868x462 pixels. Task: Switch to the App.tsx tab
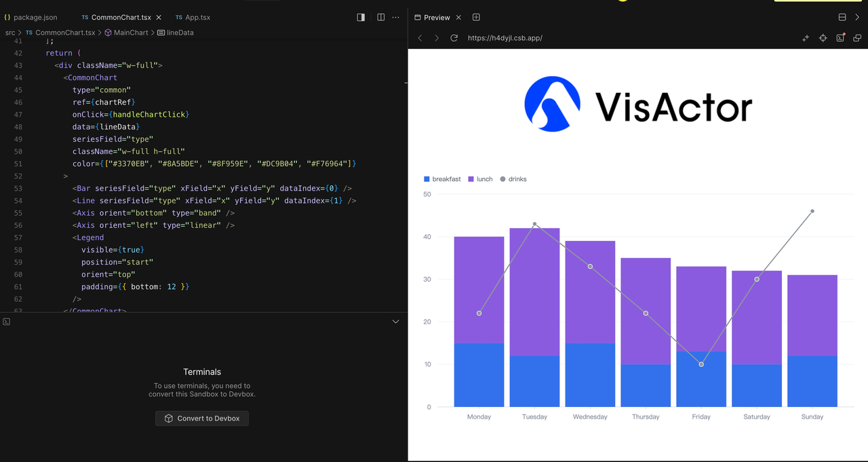pos(193,17)
